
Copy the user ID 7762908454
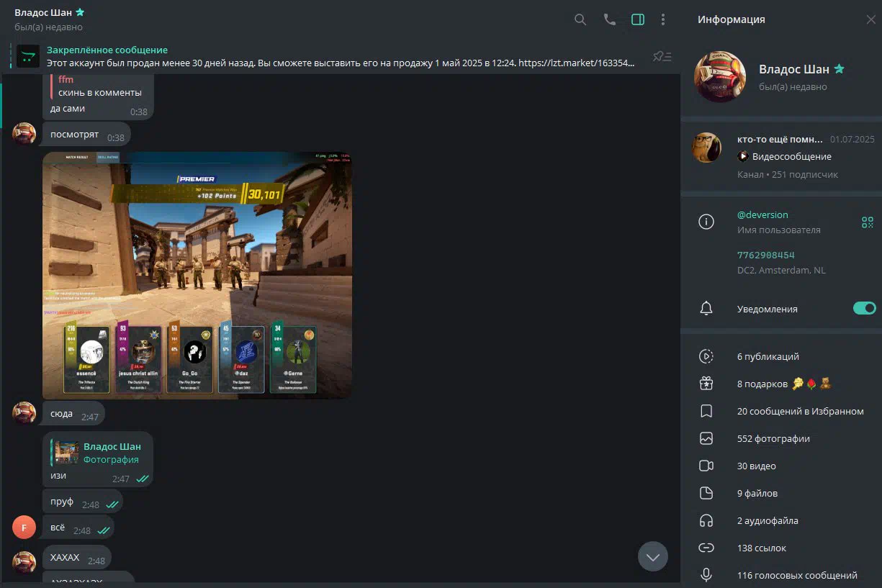[765, 255]
